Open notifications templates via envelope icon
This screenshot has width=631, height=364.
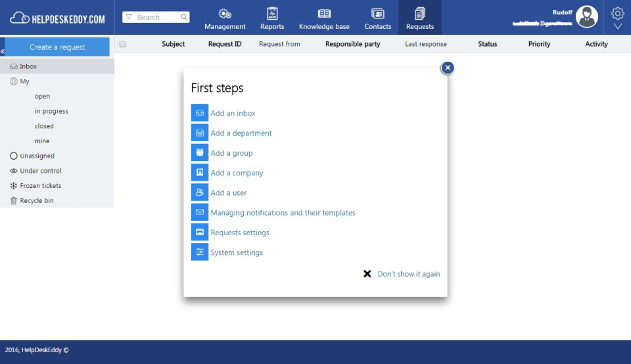coord(199,212)
